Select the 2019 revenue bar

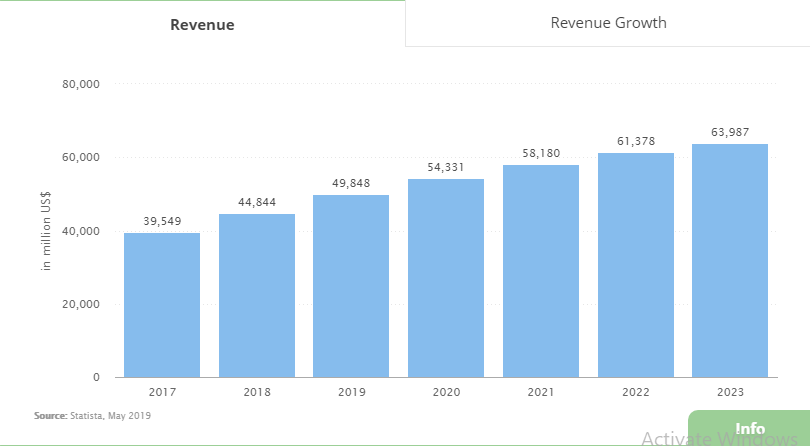pos(351,286)
